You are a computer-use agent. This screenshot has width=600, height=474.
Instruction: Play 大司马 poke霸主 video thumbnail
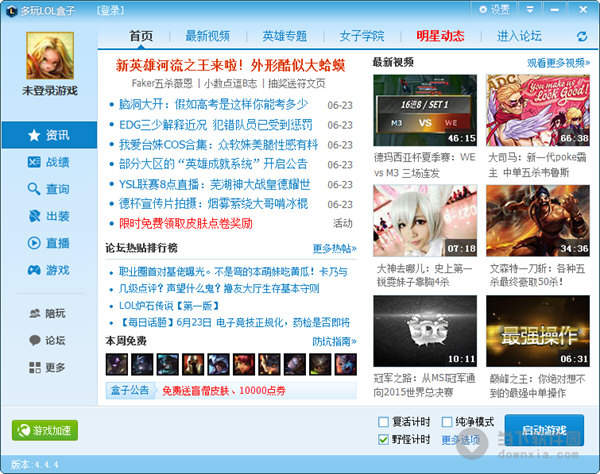(538, 110)
